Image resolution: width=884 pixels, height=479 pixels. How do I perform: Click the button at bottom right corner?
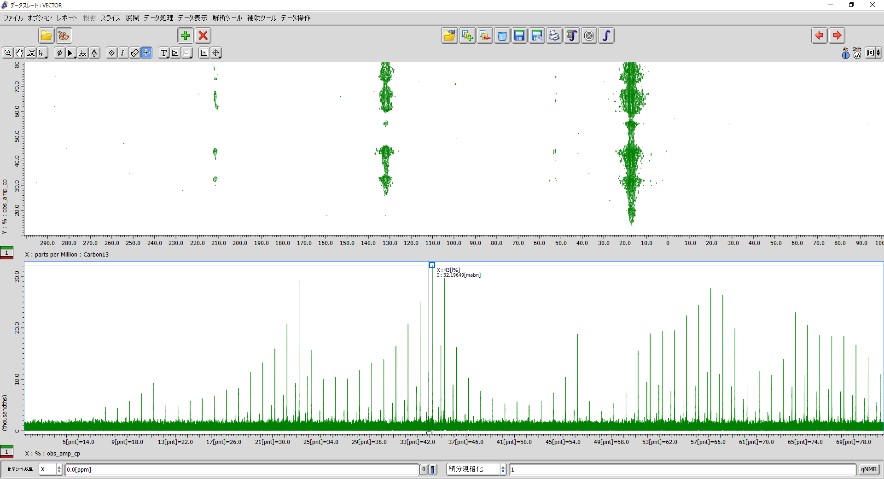coord(870,469)
